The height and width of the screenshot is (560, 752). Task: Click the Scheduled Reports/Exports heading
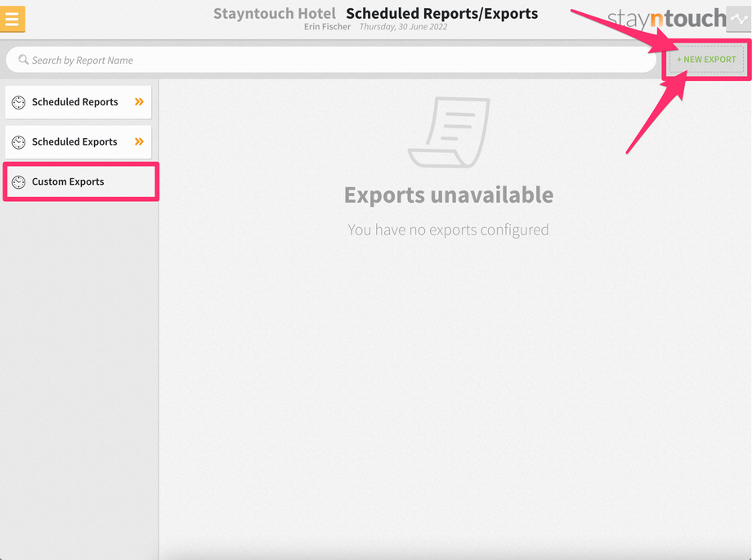(441, 13)
